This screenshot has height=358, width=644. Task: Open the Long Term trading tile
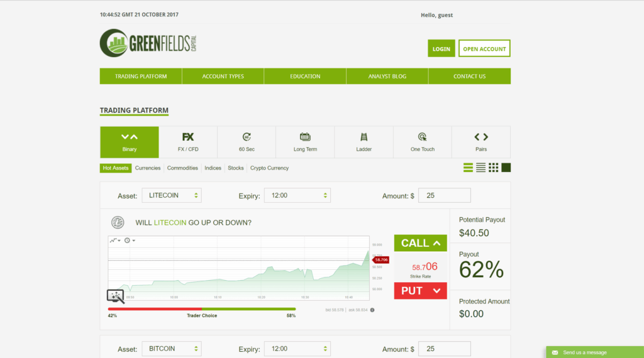pos(305,142)
